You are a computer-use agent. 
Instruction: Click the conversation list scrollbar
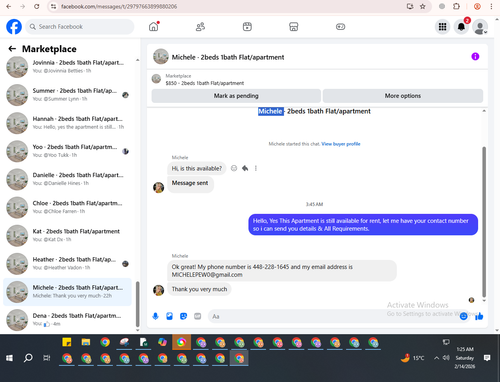137,304
